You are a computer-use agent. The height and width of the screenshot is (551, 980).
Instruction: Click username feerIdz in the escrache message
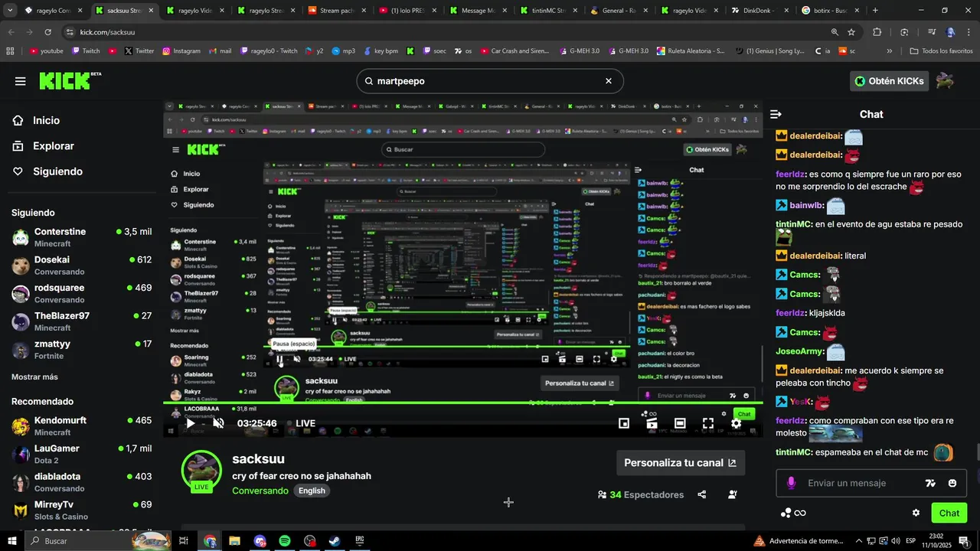tap(790, 174)
